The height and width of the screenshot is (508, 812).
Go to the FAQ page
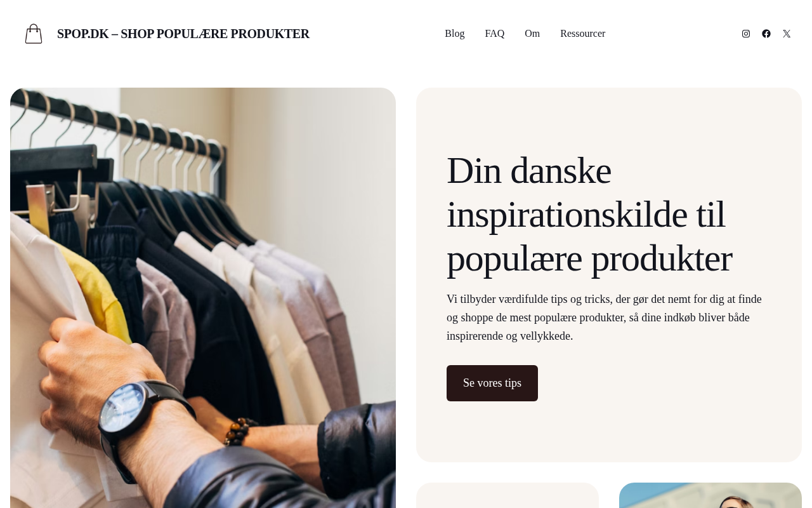(495, 34)
